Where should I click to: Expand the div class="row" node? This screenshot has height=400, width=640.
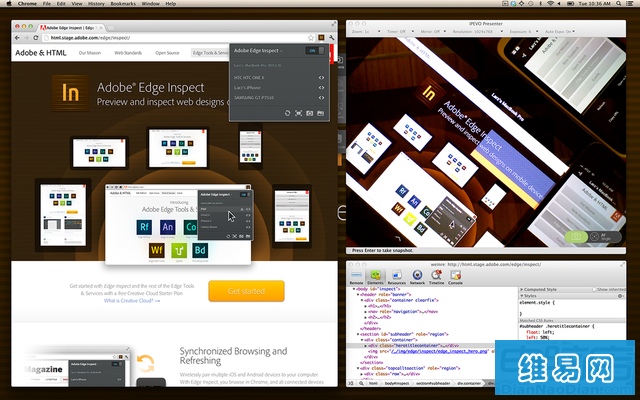tap(362, 373)
